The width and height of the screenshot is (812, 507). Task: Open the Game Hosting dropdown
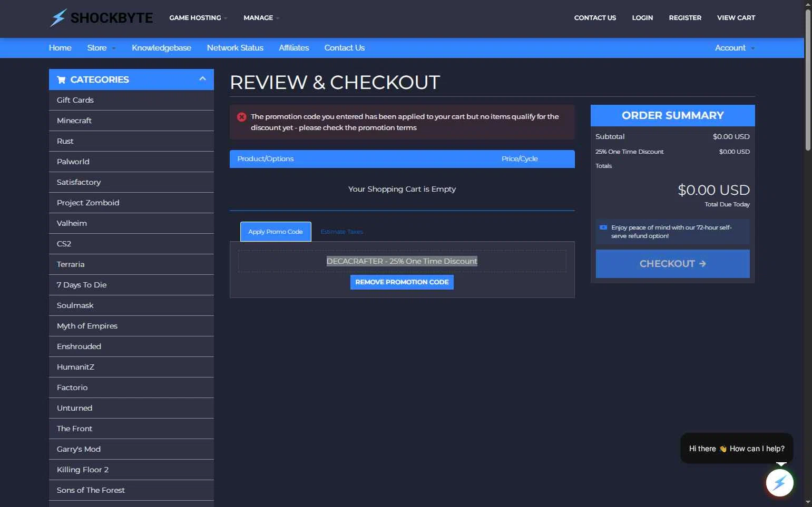click(198, 18)
